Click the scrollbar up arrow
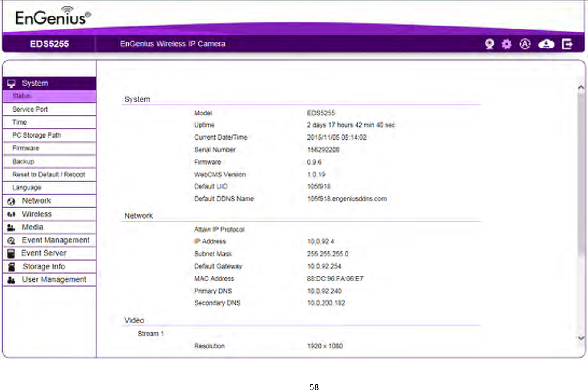Image resolution: width=588 pixels, height=390 pixels. click(581, 87)
